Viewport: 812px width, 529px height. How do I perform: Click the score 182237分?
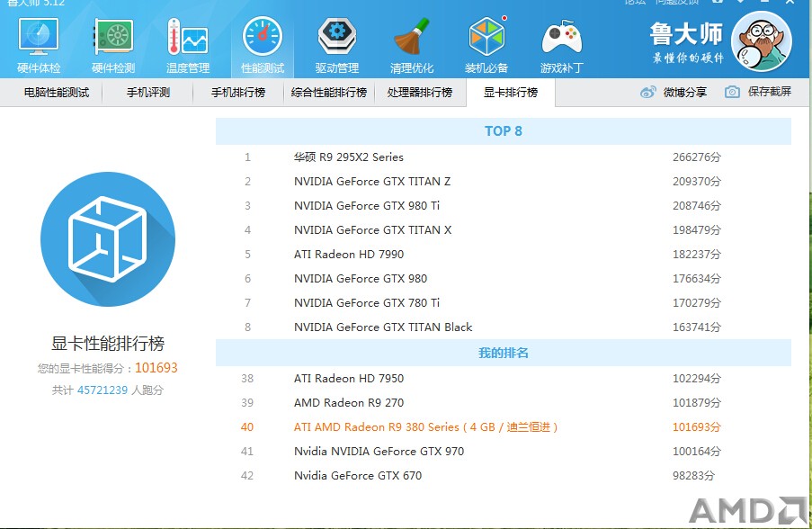(697, 255)
